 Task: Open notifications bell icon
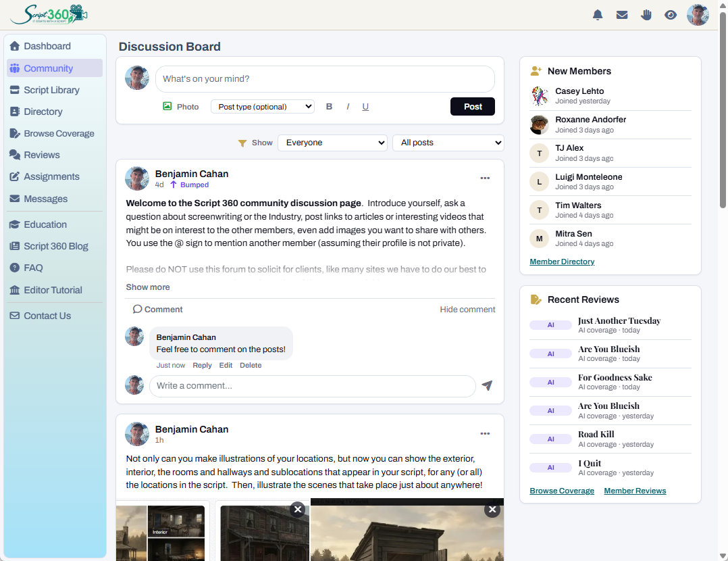(598, 15)
